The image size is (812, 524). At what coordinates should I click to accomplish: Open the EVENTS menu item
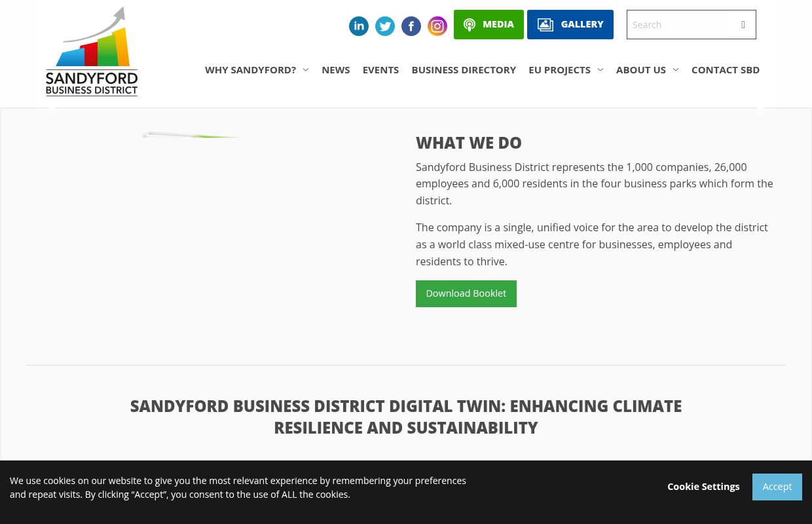coord(380,69)
